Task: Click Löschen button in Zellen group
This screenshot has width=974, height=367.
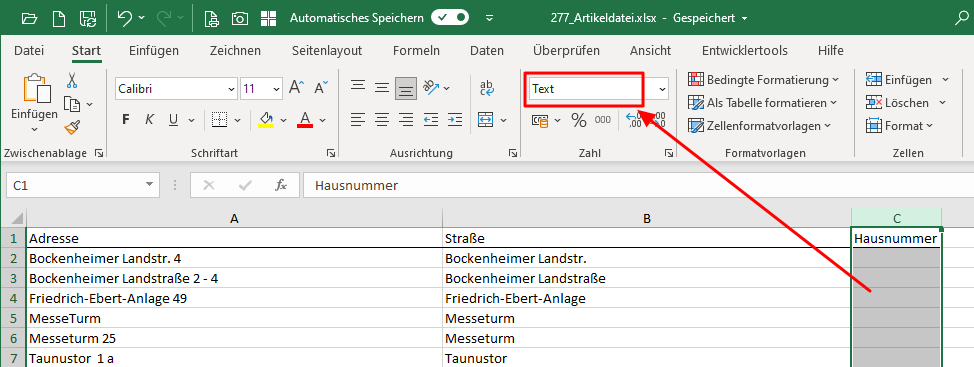Action: tap(898, 102)
